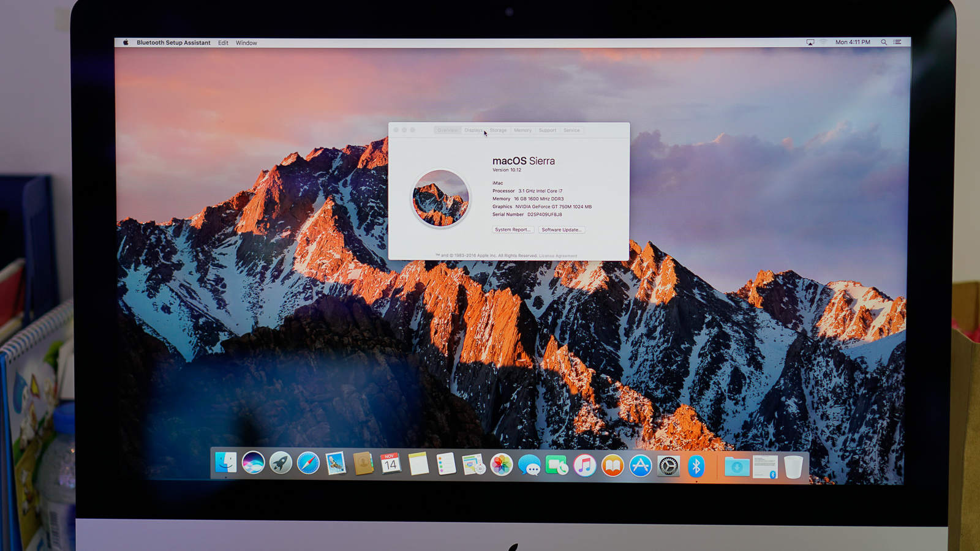Switch to the Storage tab
The width and height of the screenshot is (980, 551).
pos(498,130)
